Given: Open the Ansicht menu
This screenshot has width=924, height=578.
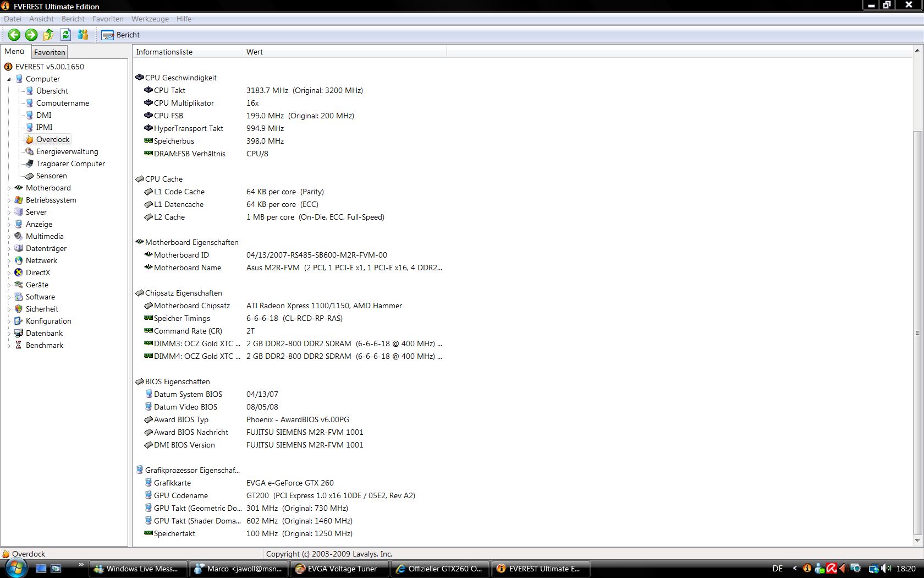Looking at the screenshot, I should pyautogui.click(x=41, y=19).
